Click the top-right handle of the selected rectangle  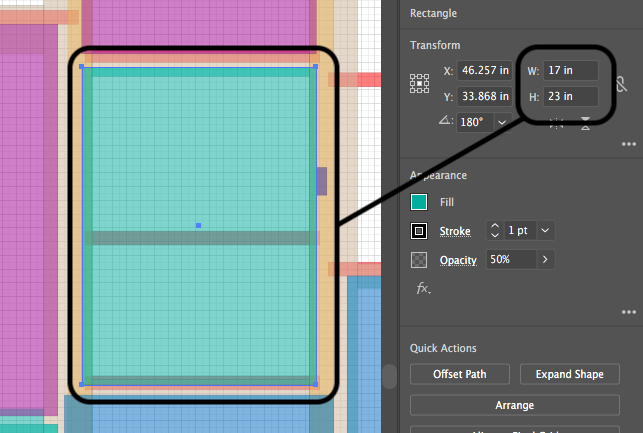[315, 66]
